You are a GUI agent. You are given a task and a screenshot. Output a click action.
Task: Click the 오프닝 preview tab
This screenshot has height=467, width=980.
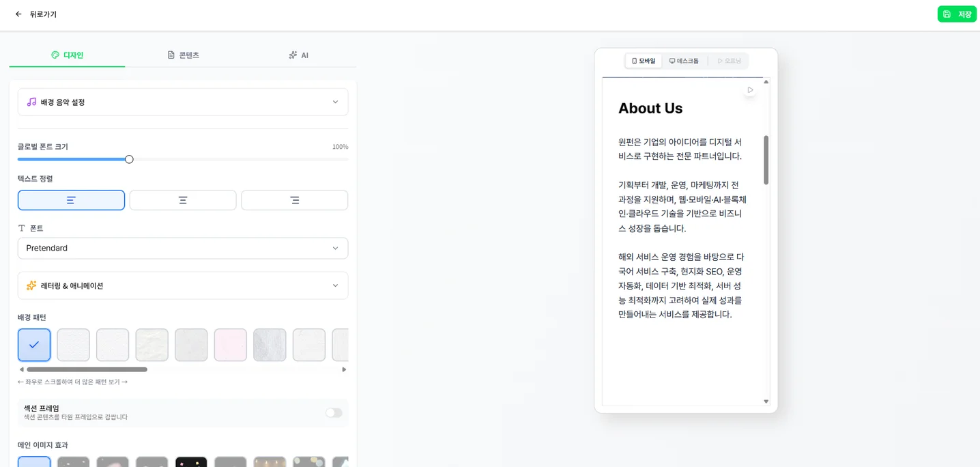tap(729, 61)
